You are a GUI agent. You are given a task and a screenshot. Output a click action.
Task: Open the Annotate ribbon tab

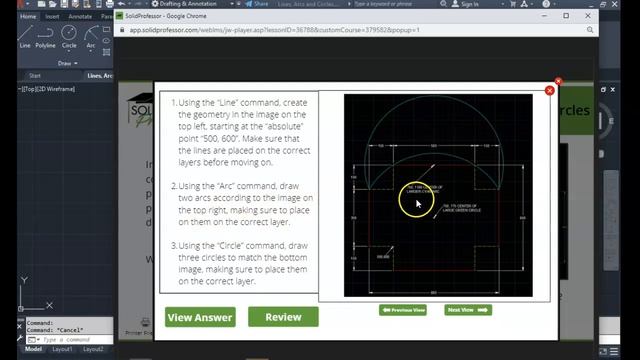[80, 17]
